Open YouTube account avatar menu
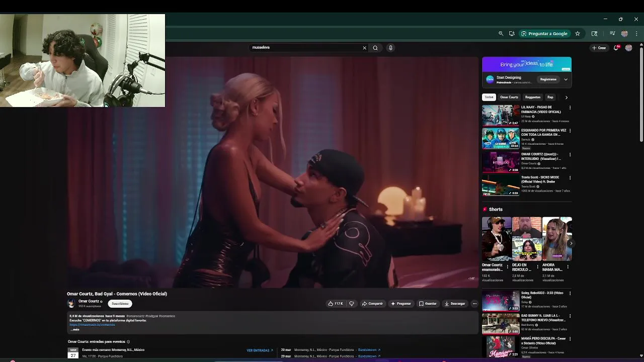This screenshot has width=644, height=362. [x=628, y=48]
